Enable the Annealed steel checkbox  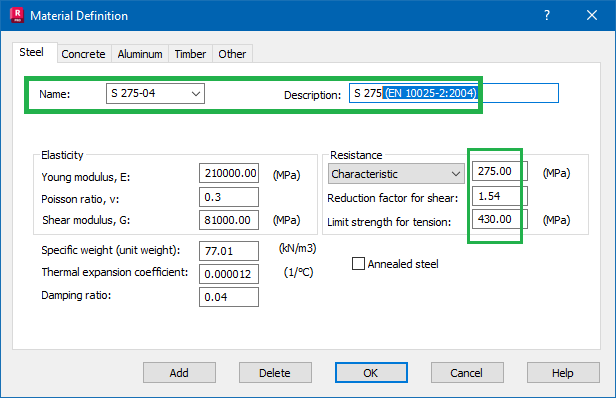click(358, 264)
